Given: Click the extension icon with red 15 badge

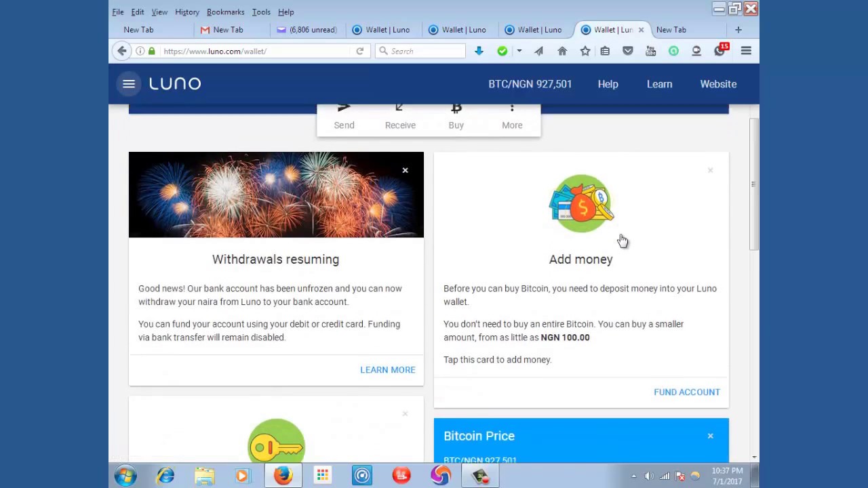Looking at the screenshot, I should [x=720, y=51].
